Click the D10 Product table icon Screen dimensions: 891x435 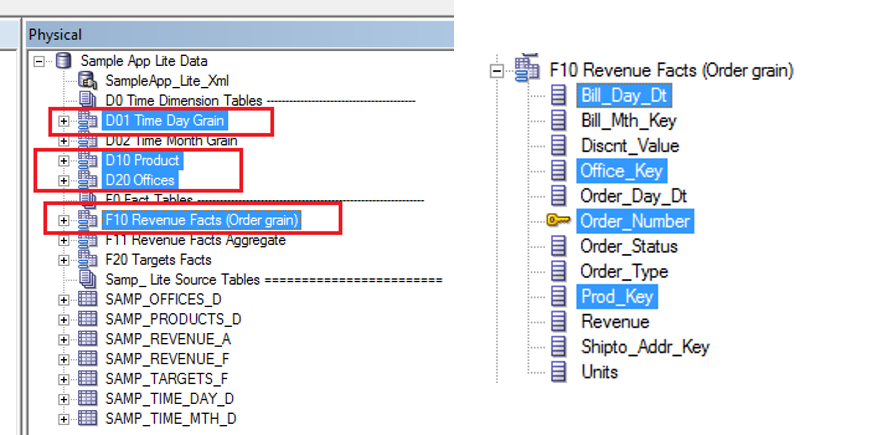click(88, 160)
